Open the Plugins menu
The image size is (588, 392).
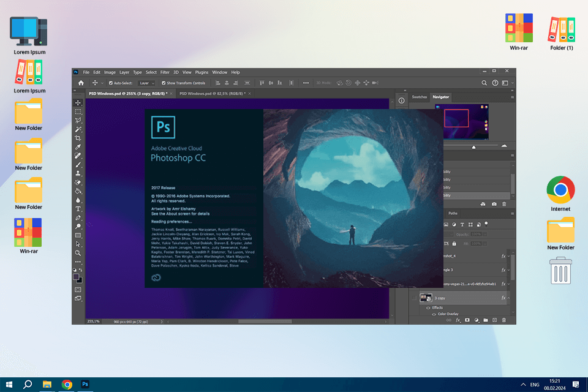[x=202, y=72]
